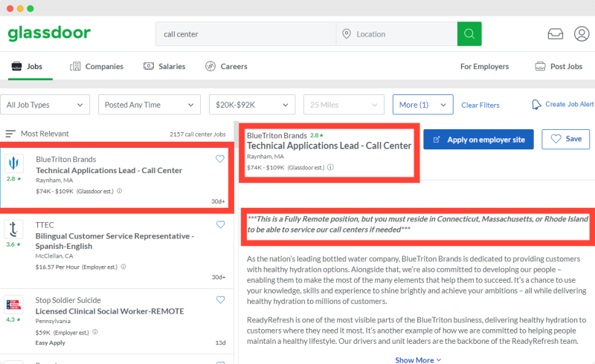The width and height of the screenshot is (595, 364).
Task: Open Technical Applications Lead job in list
Action: (x=109, y=170)
